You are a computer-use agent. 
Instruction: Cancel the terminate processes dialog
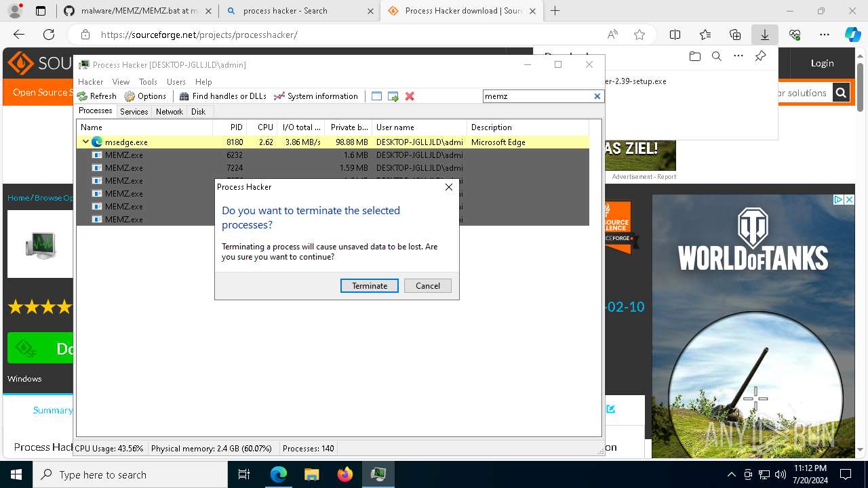428,285
